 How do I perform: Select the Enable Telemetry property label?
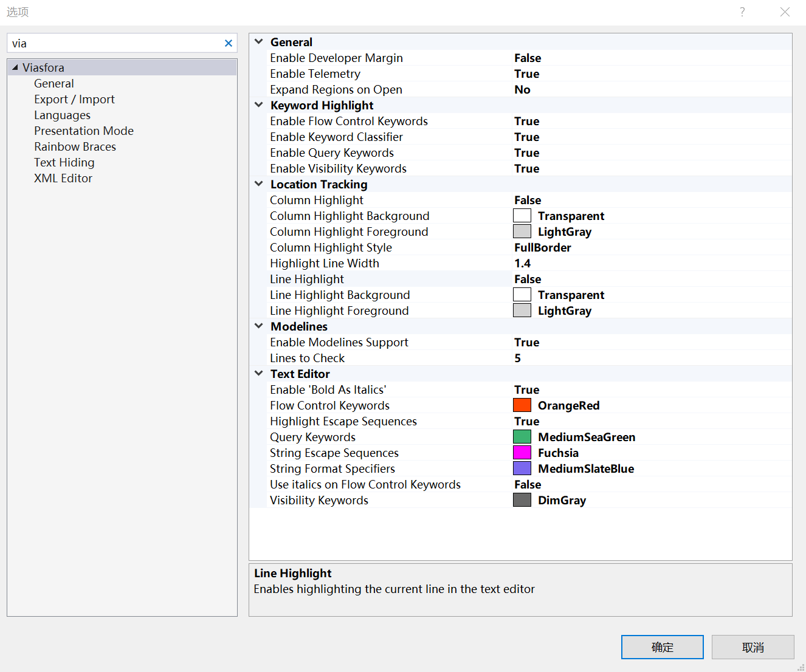click(x=315, y=74)
